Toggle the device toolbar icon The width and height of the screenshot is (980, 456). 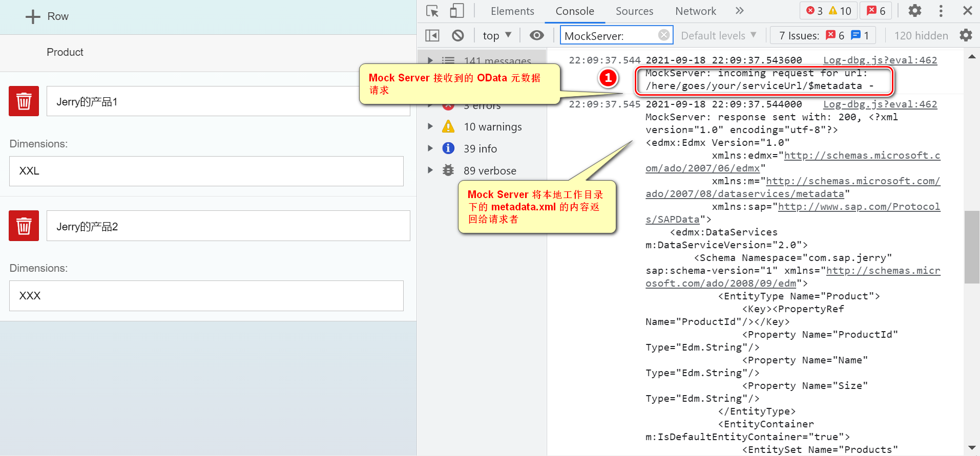pos(456,11)
